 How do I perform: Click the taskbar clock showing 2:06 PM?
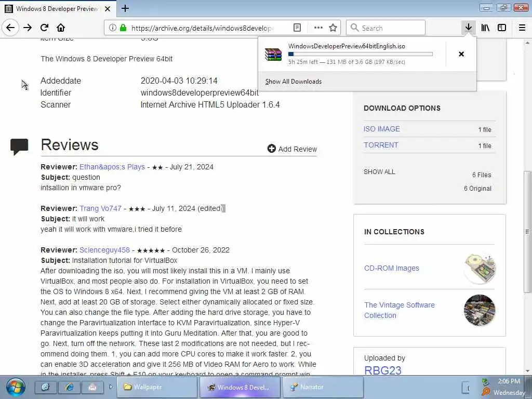click(x=509, y=381)
